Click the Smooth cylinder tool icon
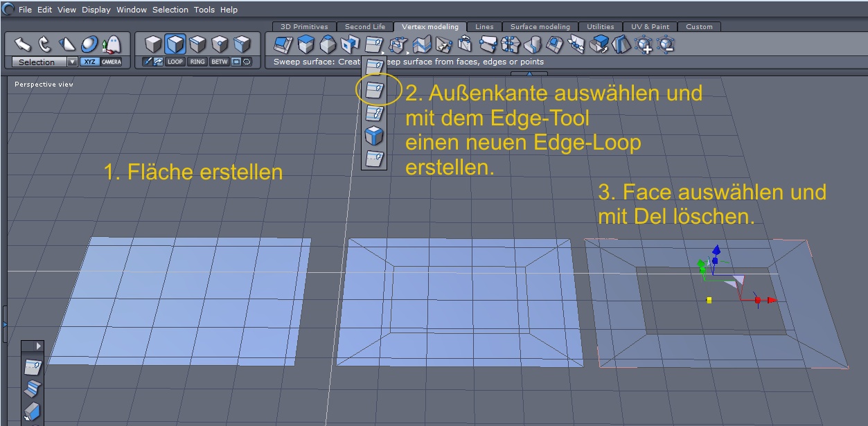This screenshot has width=868, height=426. coord(532,45)
